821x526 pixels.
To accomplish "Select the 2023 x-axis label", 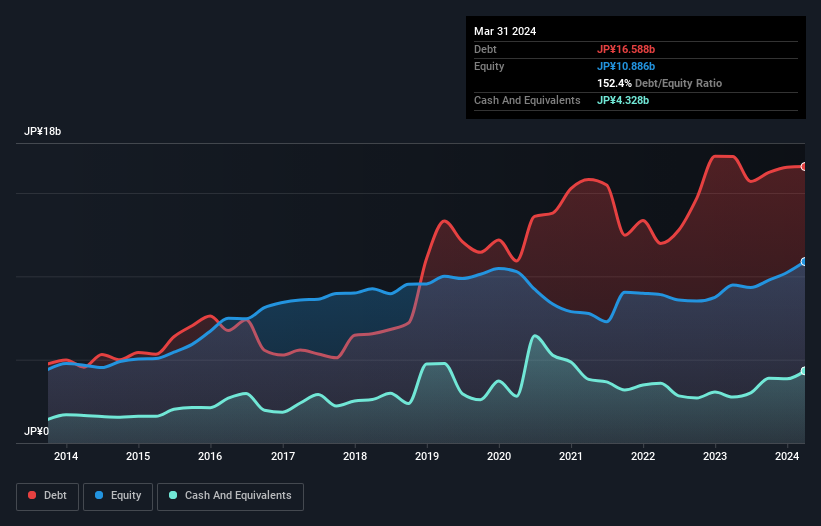I will [715, 456].
